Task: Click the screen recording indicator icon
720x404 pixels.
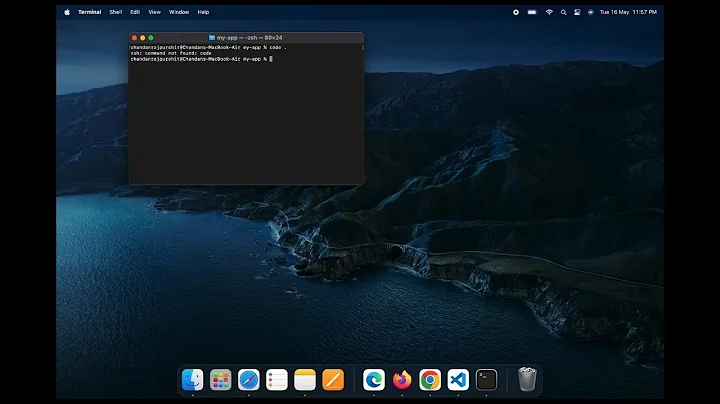Action: point(516,12)
